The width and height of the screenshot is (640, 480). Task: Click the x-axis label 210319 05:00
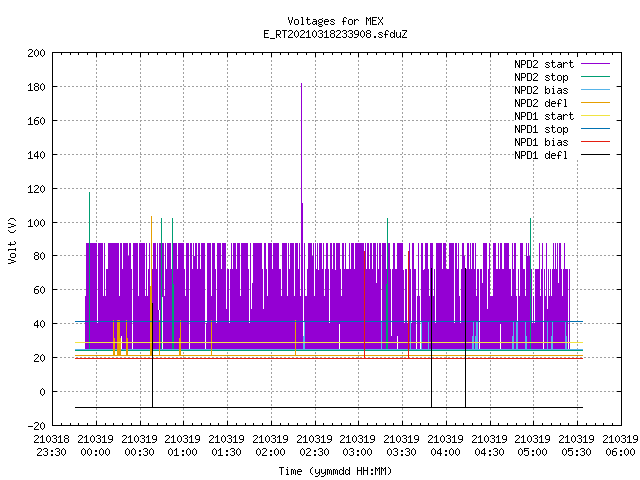pyautogui.click(x=533, y=446)
